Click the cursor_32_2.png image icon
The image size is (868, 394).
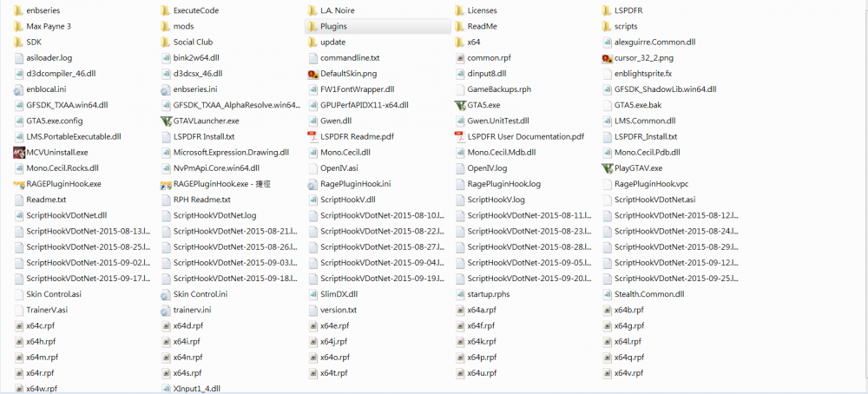point(607,57)
